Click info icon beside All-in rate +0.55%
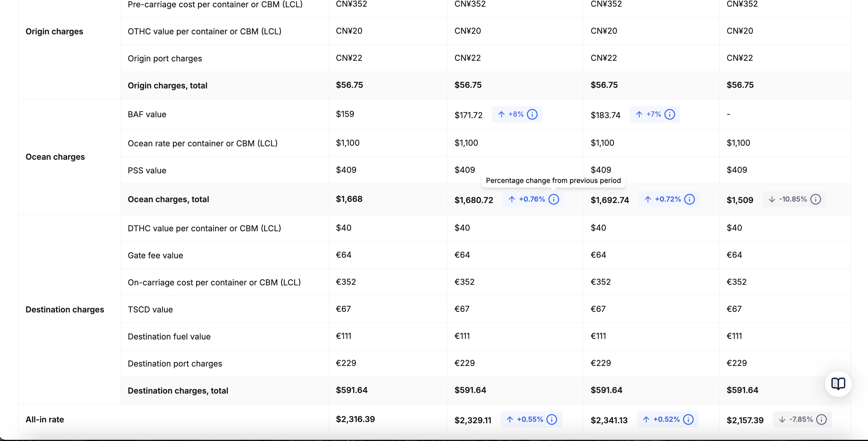The width and height of the screenshot is (868, 441). 552,419
